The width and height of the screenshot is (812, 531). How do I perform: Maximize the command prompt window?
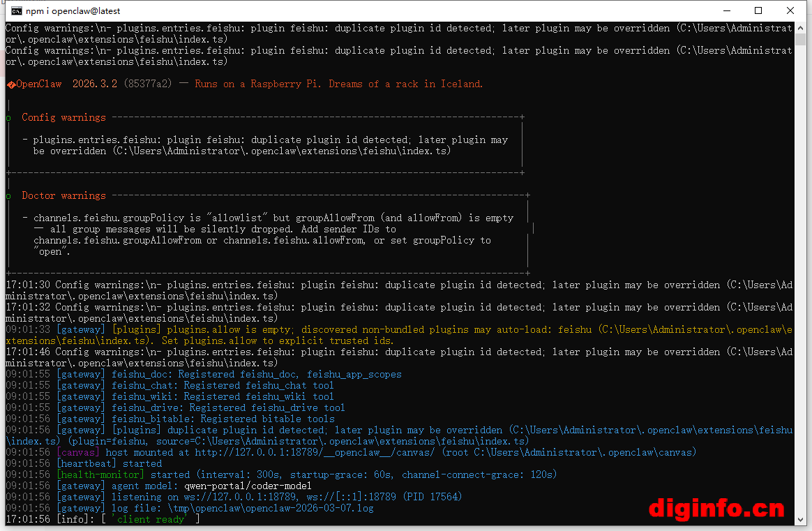[758, 11]
